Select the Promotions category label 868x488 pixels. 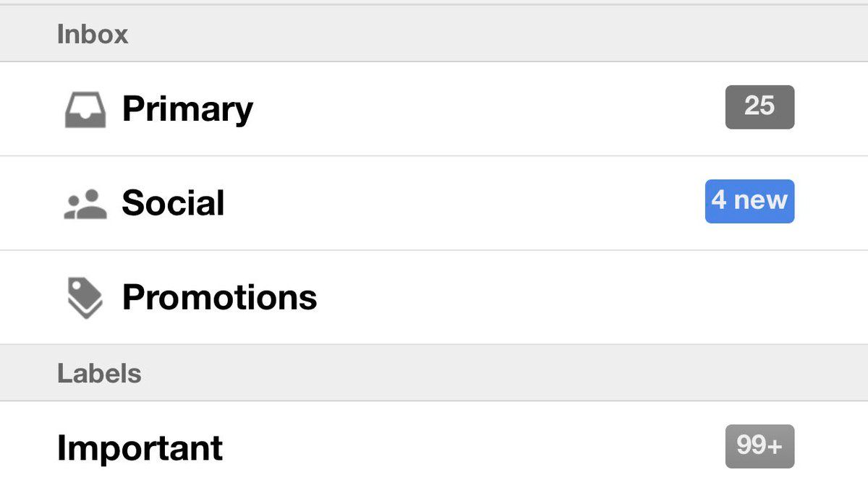(219, 297)
